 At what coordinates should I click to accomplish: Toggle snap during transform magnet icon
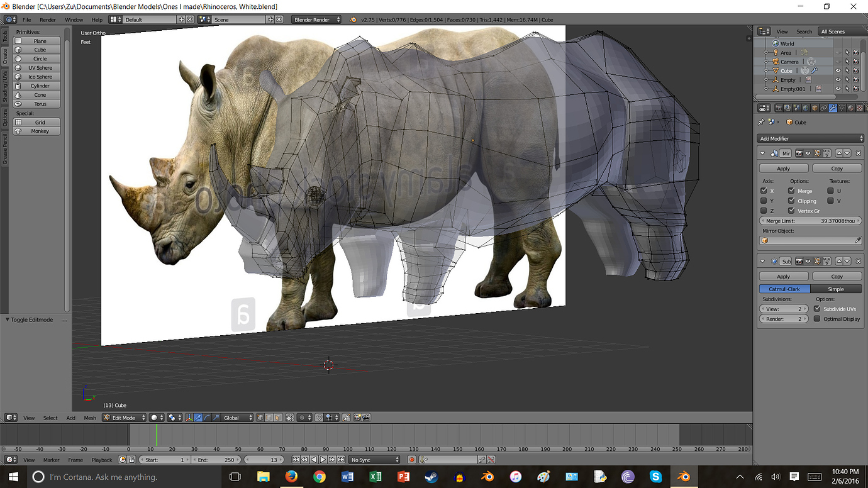[320, 418]
